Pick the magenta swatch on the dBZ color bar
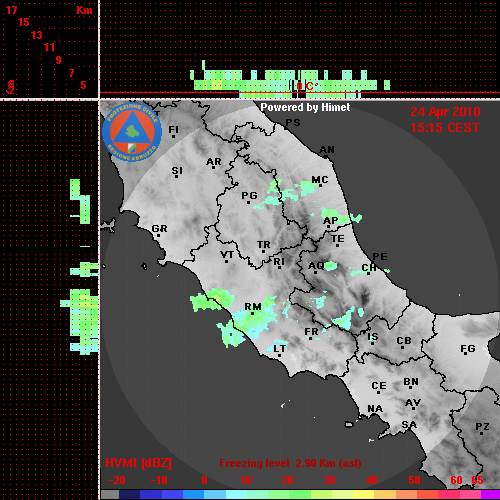Viewport: 500px width, 500px height. coord(490,495)
